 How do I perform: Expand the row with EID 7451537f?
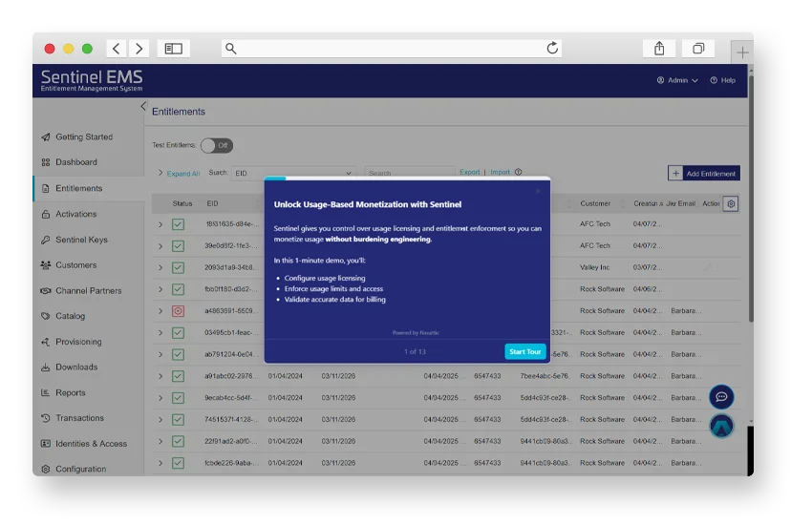[160, 420]
